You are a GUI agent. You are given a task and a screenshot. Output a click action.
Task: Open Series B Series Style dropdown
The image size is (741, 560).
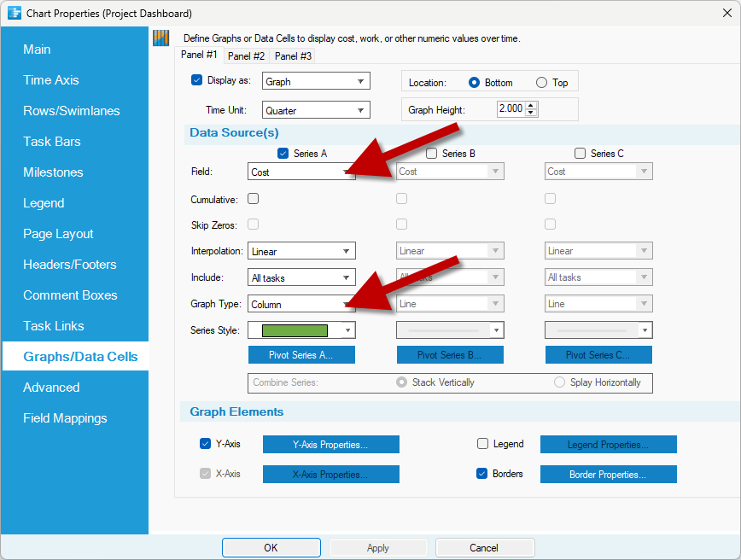(x=450, y=330)
